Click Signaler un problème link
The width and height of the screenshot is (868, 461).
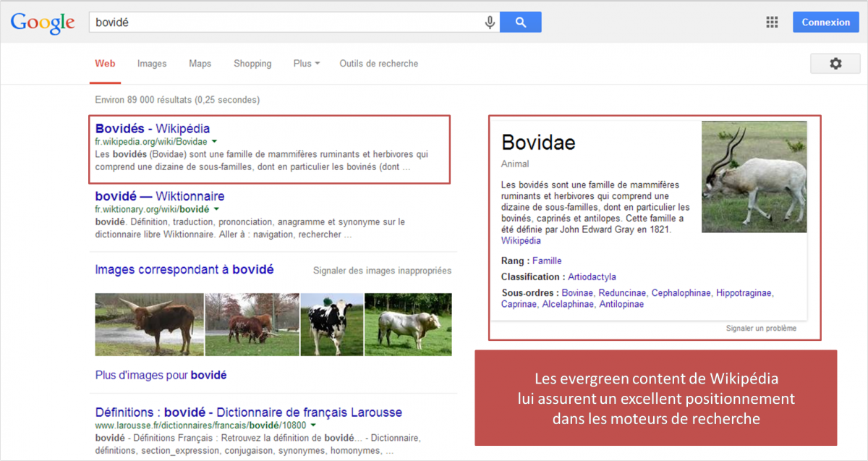761,329
